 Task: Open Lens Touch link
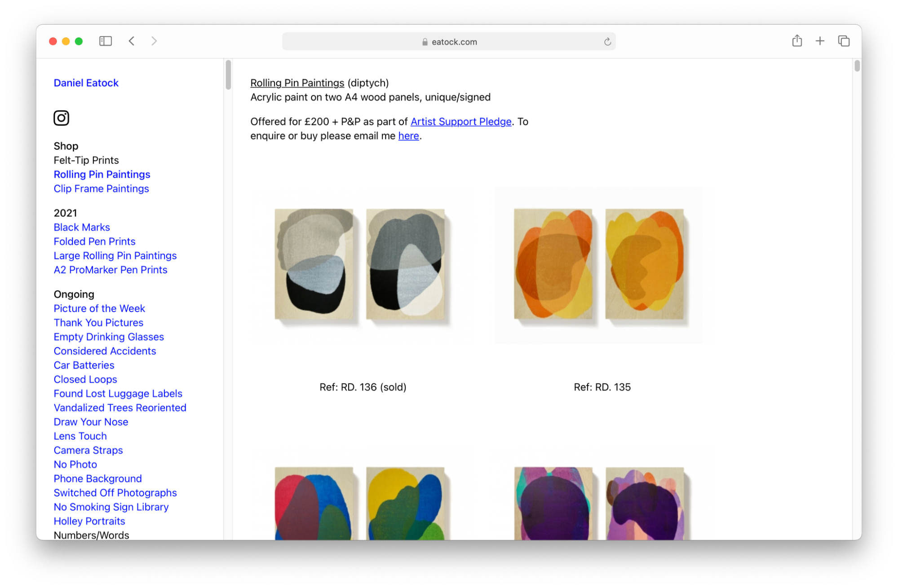pyautogui.click(x=80, y=436)
